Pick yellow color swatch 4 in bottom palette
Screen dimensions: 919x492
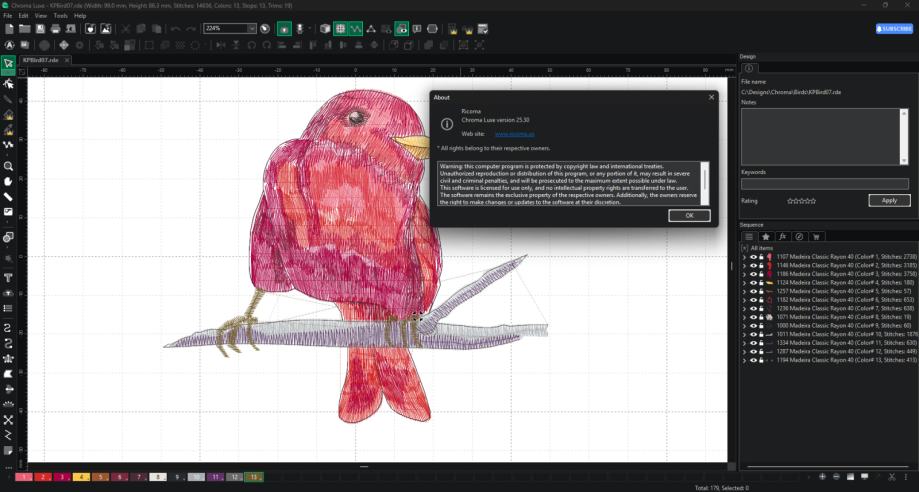pyautogui.click(x=82, y=478)
